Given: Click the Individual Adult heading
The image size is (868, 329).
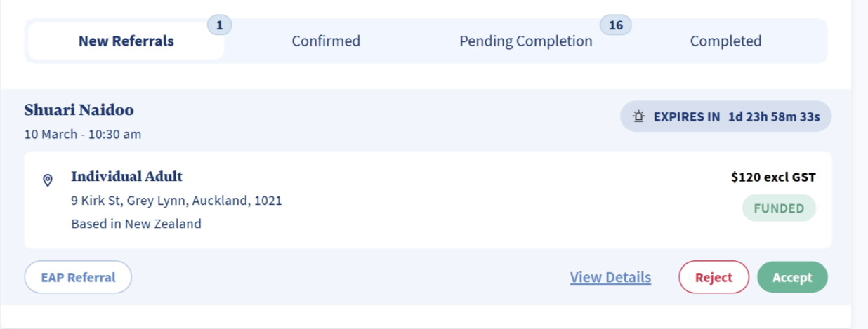Looking at the screenshot, I should (x=126, y=176).
